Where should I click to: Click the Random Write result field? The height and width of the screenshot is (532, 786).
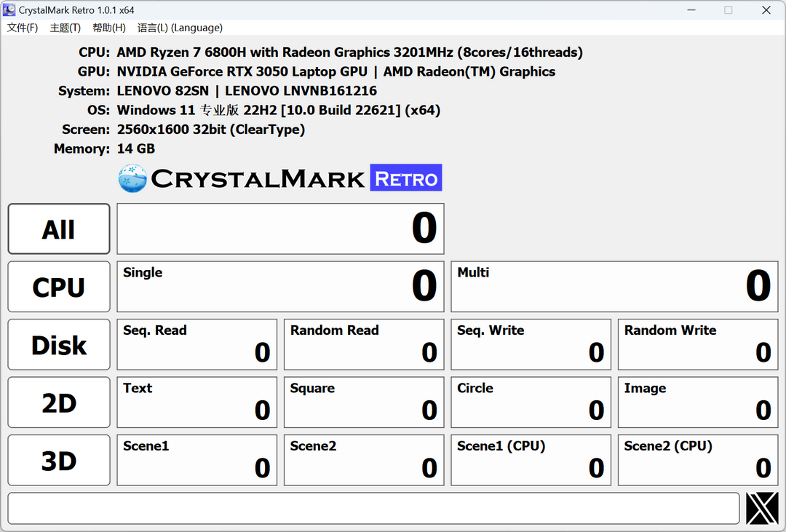coord(697,344)
